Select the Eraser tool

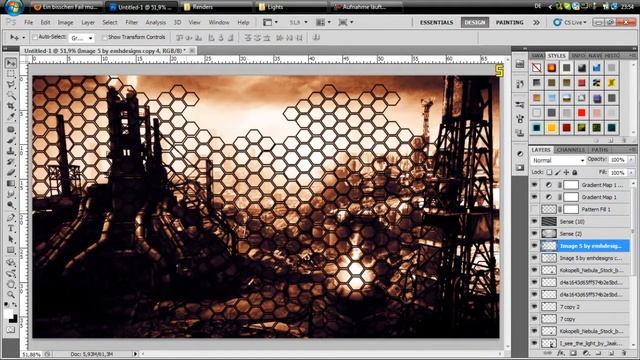[11, 173]
